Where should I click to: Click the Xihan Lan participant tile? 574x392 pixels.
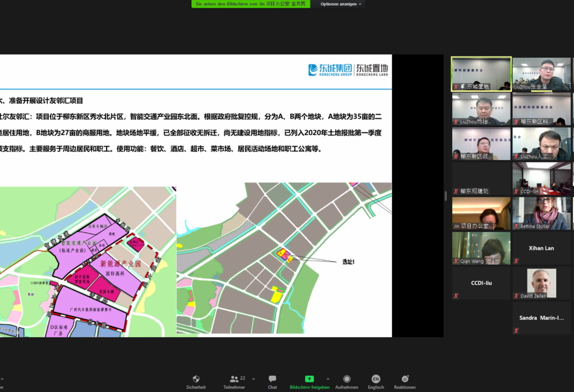(x=541, y=248)
